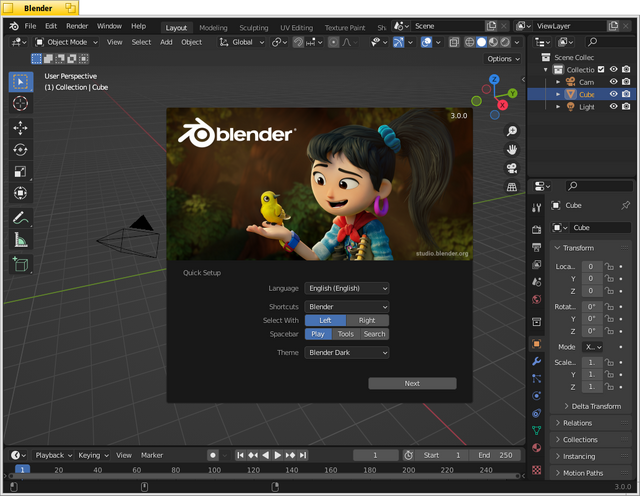
Task: Open the Output properties tab
Action: pos(537,247)
